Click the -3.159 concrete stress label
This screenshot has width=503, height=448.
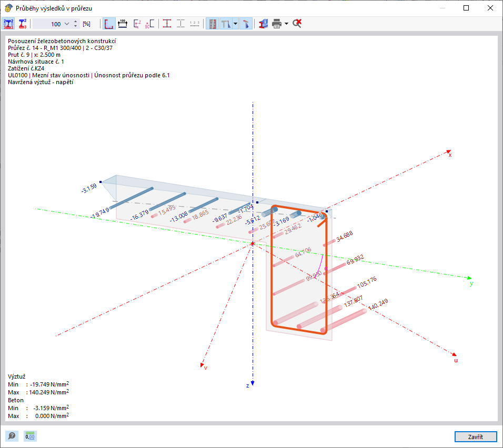click(x=89, y=188)
